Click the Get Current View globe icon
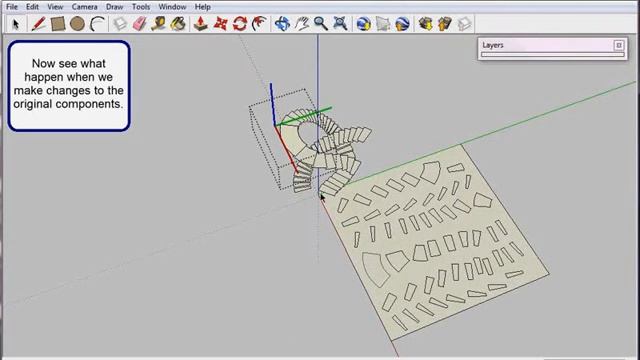Screen dimensions: 640x360 [363, 24]
